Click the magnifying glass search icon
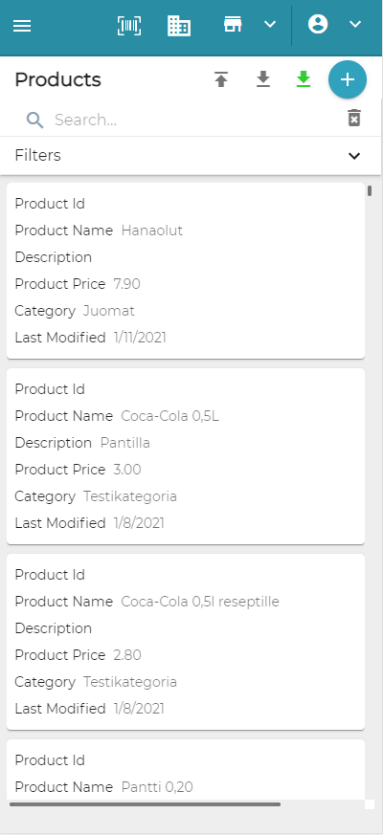The image size is (383, 835). click(35, 120)
